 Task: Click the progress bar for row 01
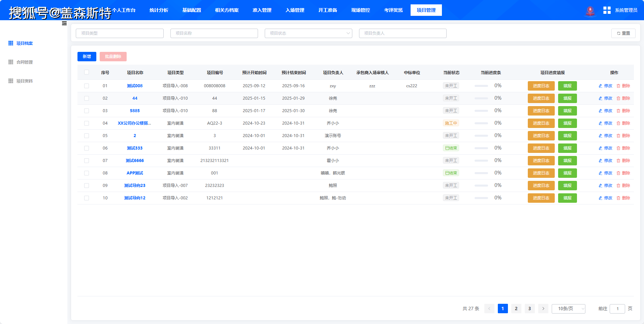481,86
